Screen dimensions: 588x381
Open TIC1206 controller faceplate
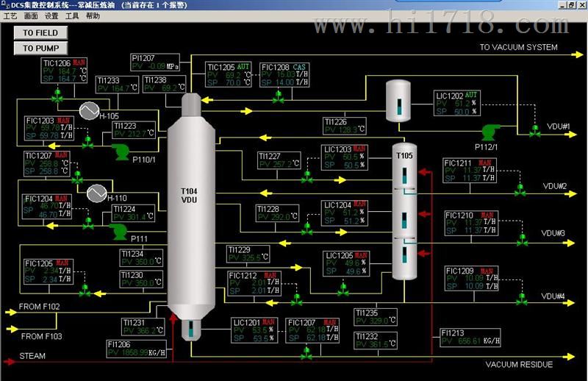pos(64,71)
